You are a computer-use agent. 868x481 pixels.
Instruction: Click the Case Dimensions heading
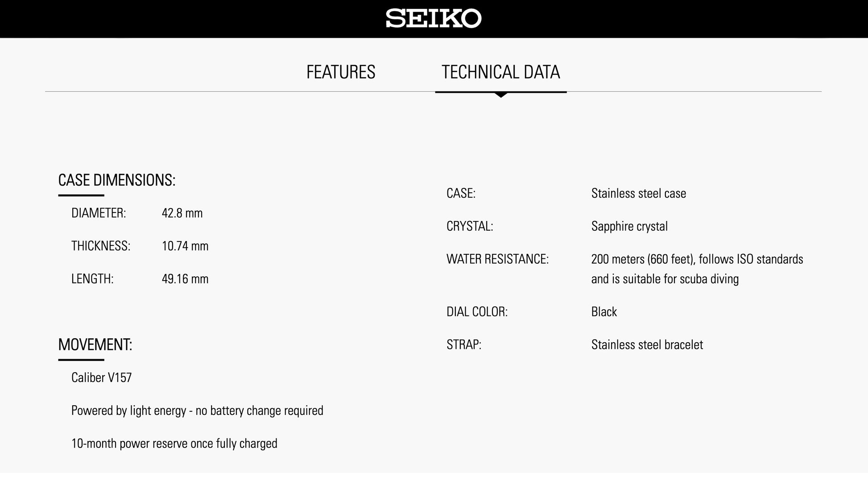(x=117, y=180)
